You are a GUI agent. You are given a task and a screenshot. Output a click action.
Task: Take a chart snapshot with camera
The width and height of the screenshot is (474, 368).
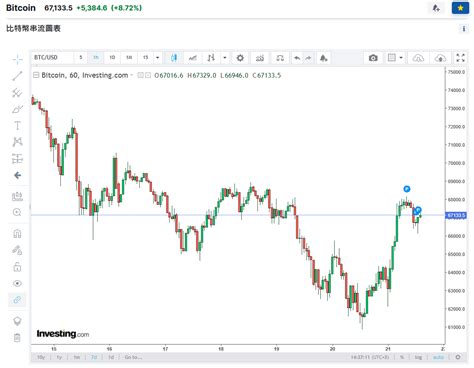[373, 58]
